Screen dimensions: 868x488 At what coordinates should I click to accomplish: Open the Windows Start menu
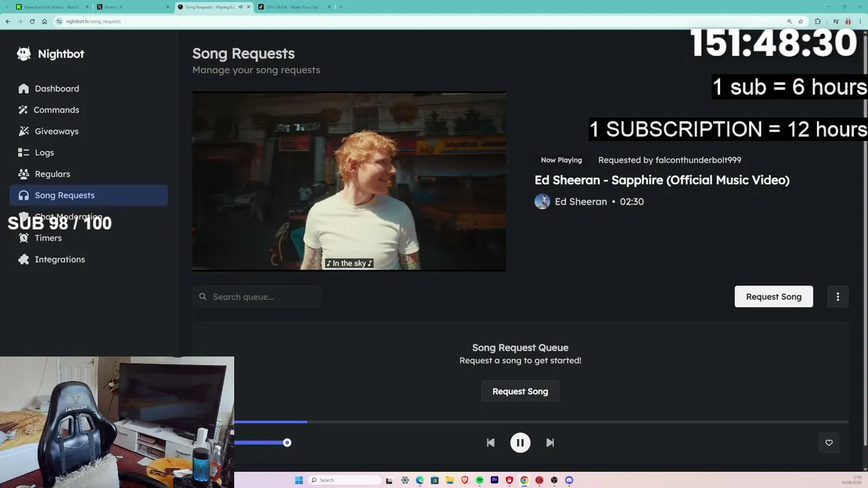pos(298,481)
